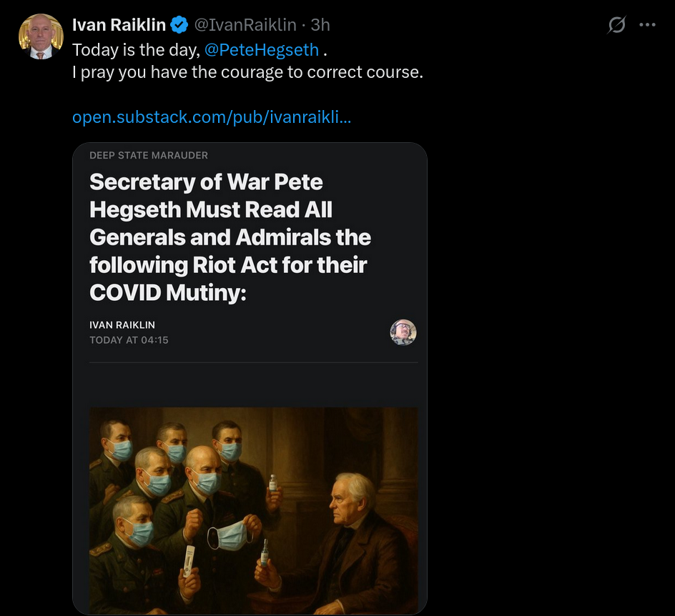Click the DEEP STATE MARAUDER publication label
Viewport: 675px width, 616px height.
tap(149, 155)
